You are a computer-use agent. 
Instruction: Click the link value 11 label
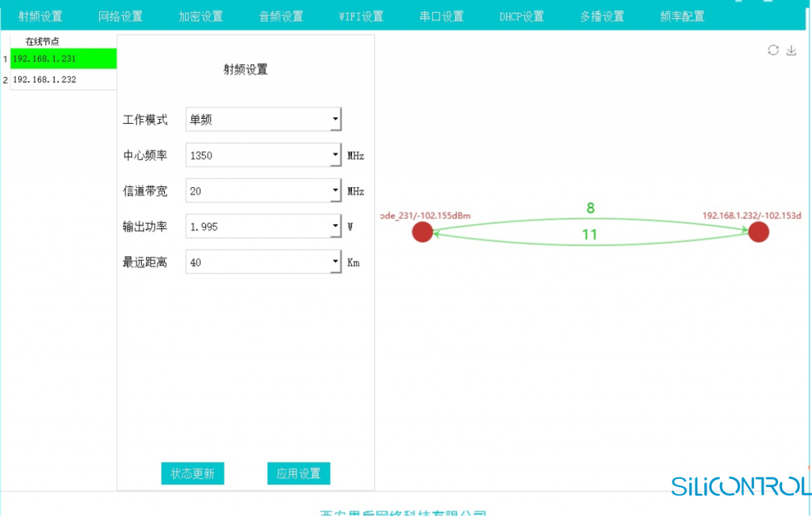(x=590, y=235)
